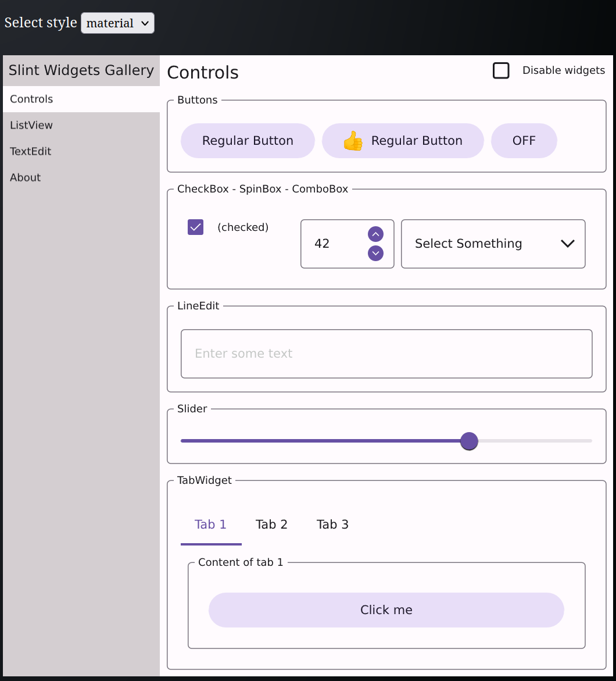Screen dimensions: 616x681
Task: Click the combo box chevron arrow
Action: [x=567, y=244]
